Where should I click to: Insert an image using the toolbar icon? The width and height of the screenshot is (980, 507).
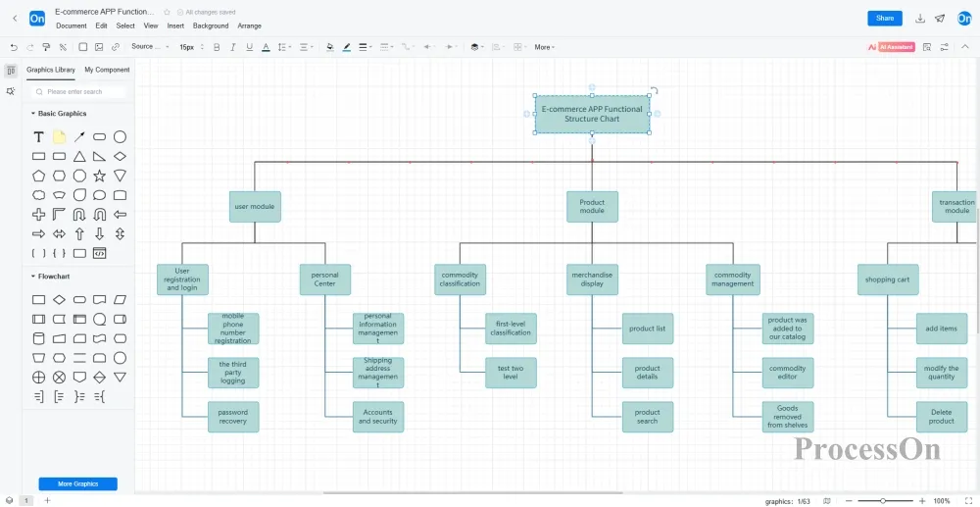pyautogui.click(x=99, y=47)
